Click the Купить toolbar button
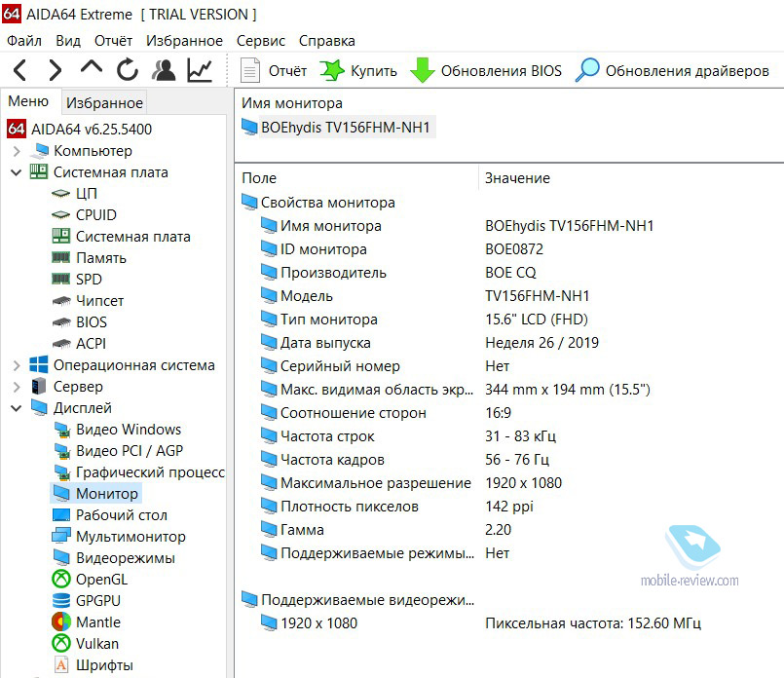 (358, 70)
